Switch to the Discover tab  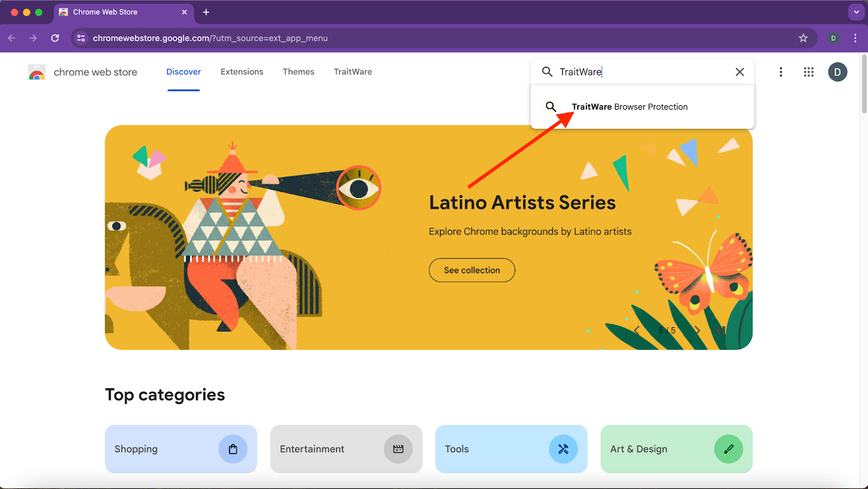point(183,72)
